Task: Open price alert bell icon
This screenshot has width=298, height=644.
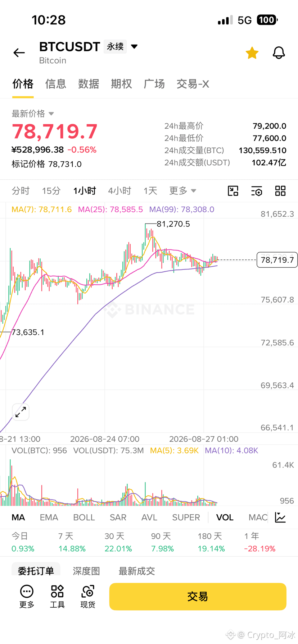Action: pyautogui.click(x=279, y=53)
